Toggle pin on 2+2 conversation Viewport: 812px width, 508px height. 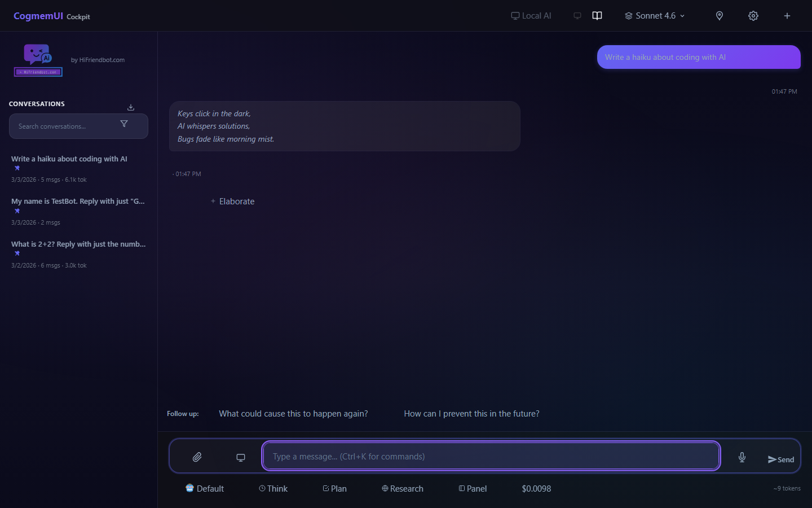pos(17,253)
